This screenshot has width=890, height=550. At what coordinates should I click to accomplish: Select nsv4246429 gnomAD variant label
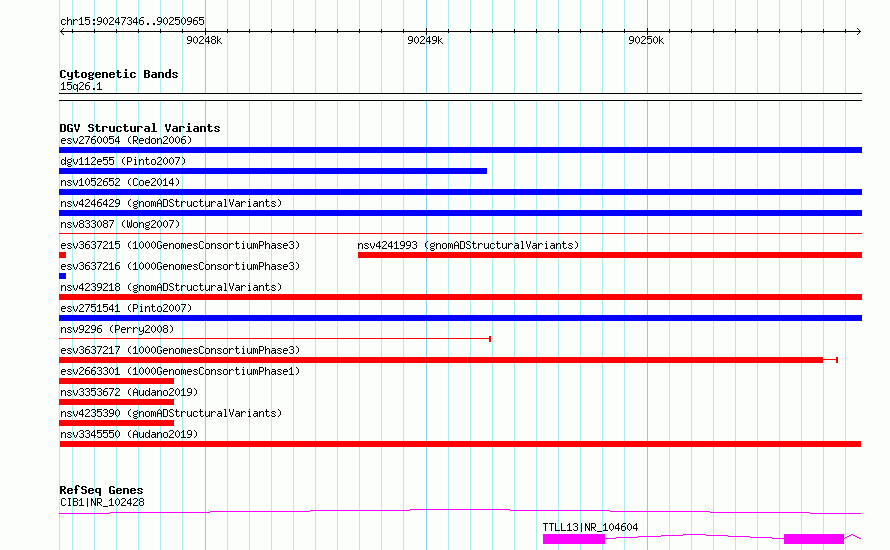point(171,203)
